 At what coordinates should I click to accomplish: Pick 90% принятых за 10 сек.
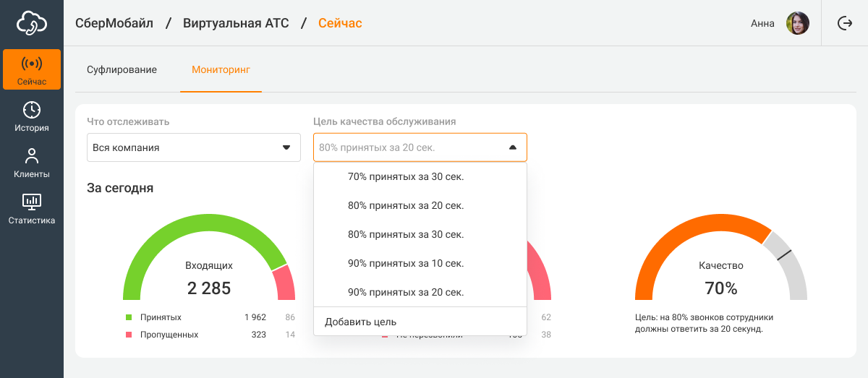pyautogui.click(x=405, y=263)
